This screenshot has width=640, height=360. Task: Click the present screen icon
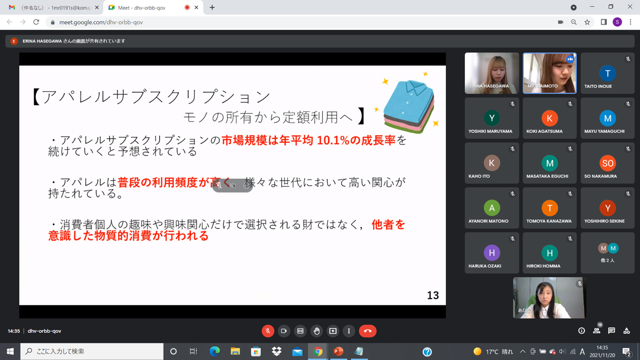[x=333, y=331]
